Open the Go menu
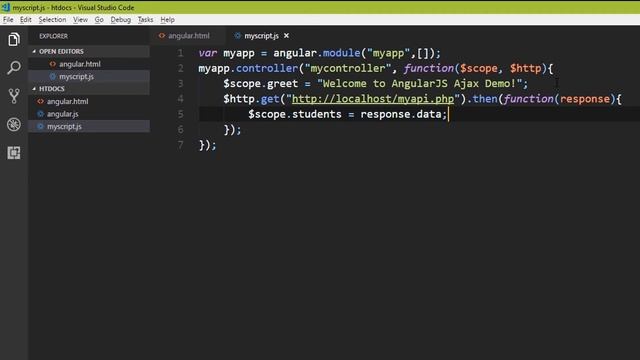 click(x=99, y=20)
